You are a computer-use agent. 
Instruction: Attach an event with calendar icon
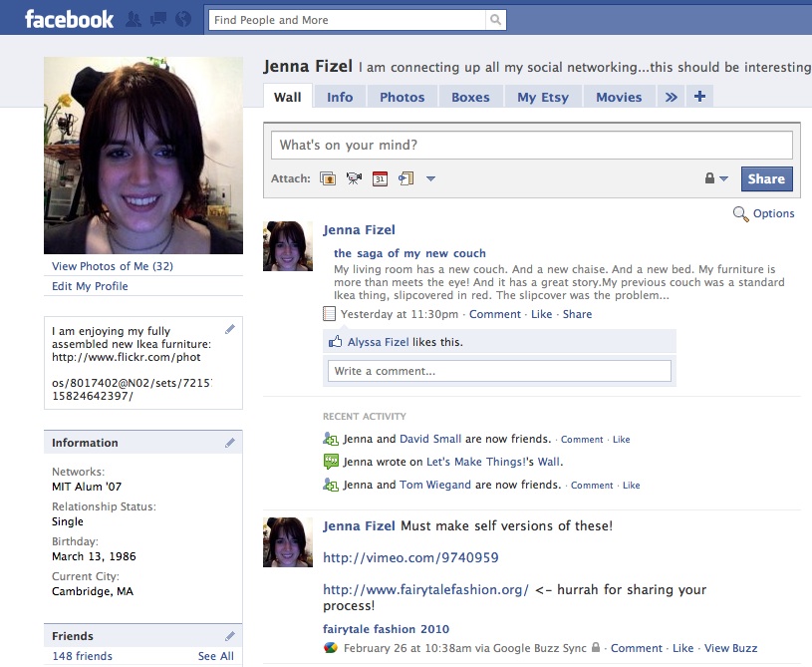(381, 178)
